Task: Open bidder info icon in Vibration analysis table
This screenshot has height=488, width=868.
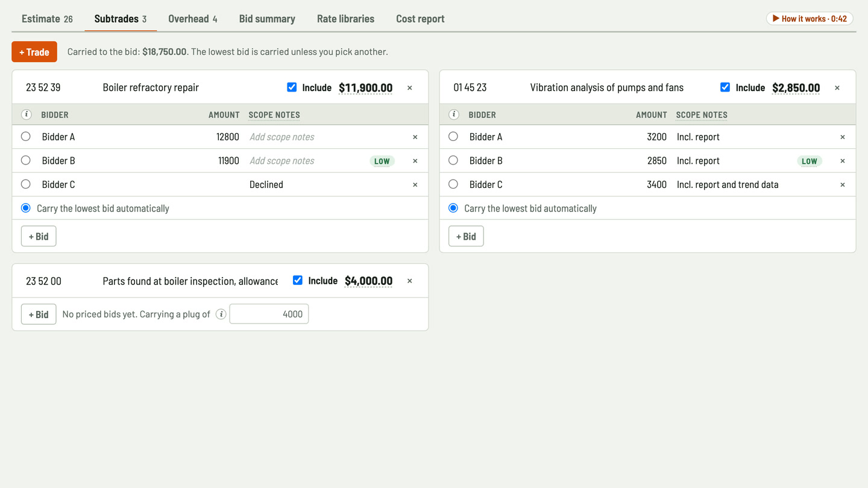Action: point(454,114)
